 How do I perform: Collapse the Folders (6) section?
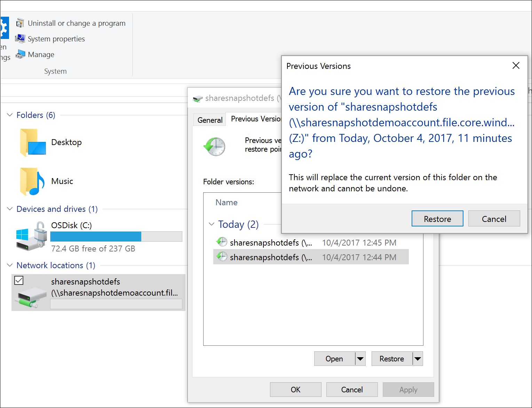click(9, 115)
